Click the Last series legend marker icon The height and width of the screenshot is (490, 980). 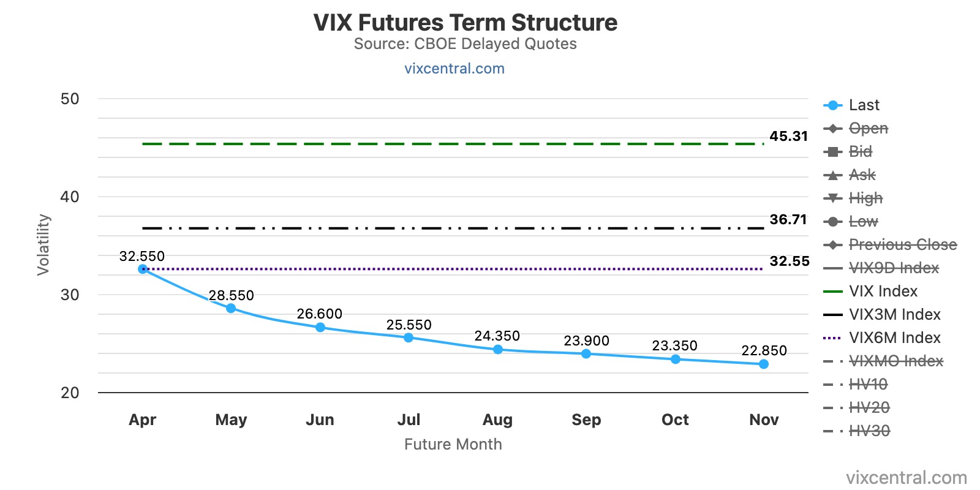833,105
